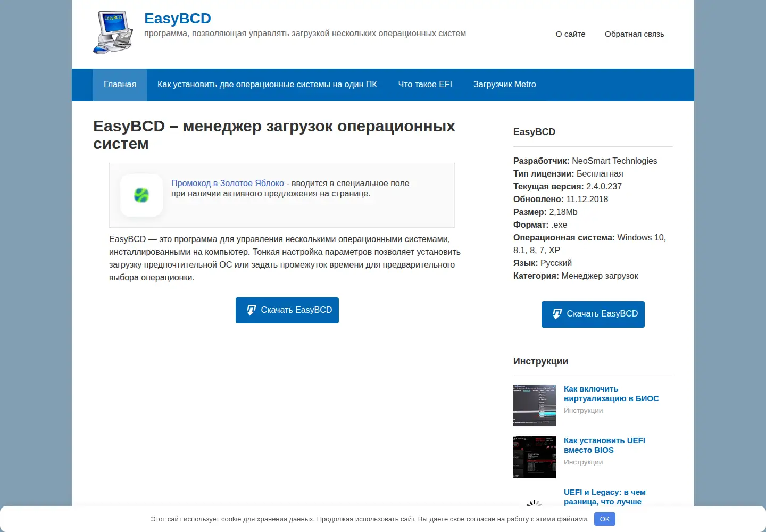Viewport: 766px width, 532px height.
Task: Open the Обратная связь page
Action: click(634, 34)
